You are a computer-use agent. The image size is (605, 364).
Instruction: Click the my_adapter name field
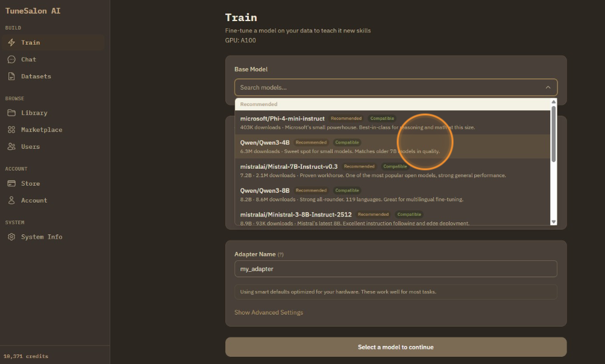[x=395, y=269]
